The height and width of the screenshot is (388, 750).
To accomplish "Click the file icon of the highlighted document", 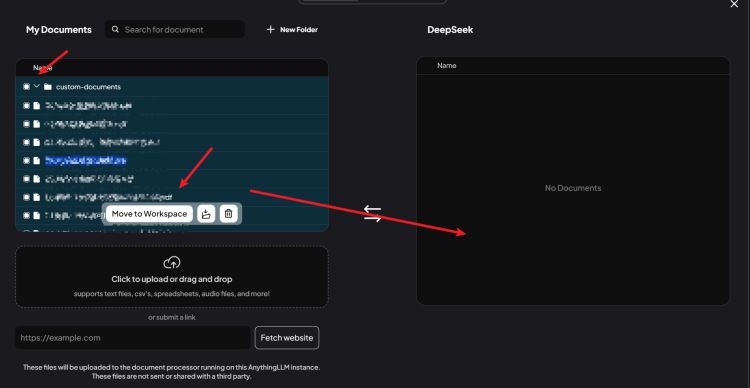I will (x=37, y=161).
